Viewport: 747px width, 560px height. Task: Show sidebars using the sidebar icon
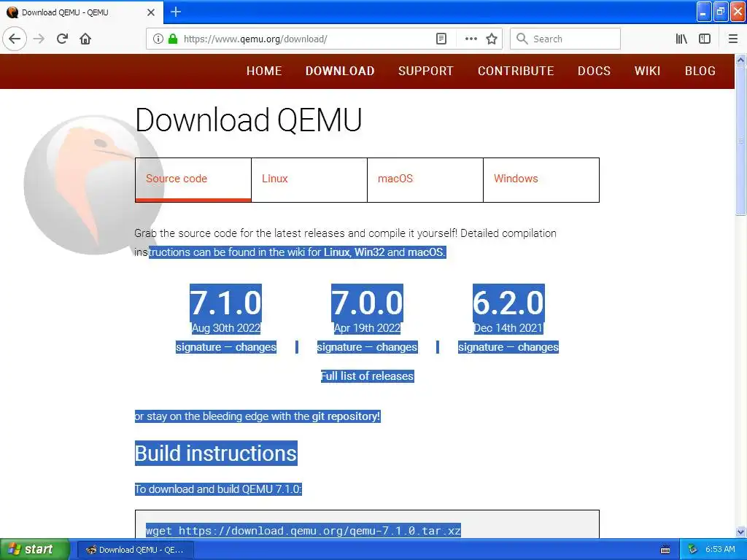click(x=705, y=39)
